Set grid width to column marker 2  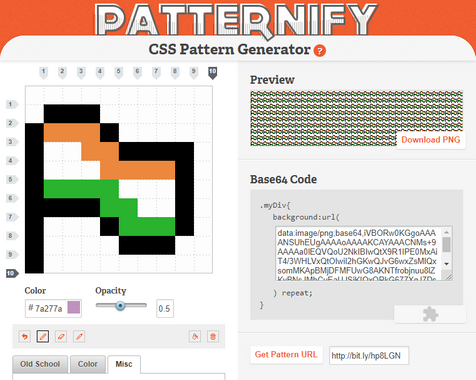coord(62,72)
